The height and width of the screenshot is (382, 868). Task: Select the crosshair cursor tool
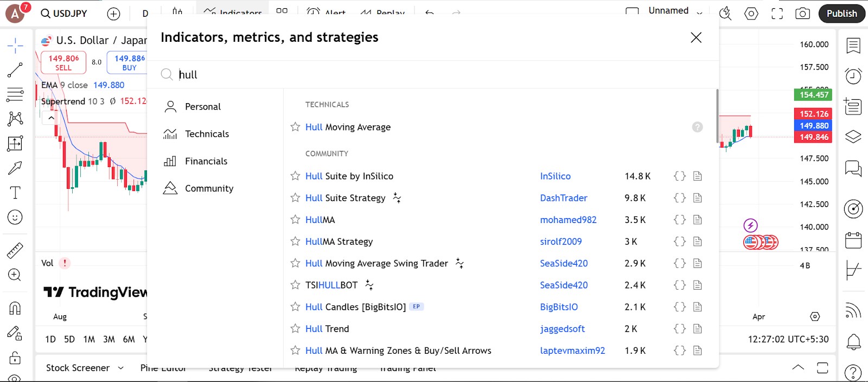click(15, 46)
